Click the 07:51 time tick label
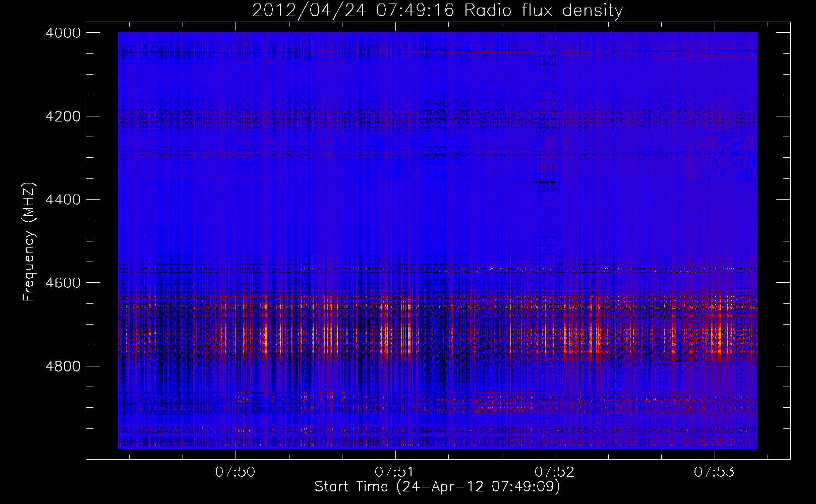This screenshot has height=504, width=816. point(395,472)
